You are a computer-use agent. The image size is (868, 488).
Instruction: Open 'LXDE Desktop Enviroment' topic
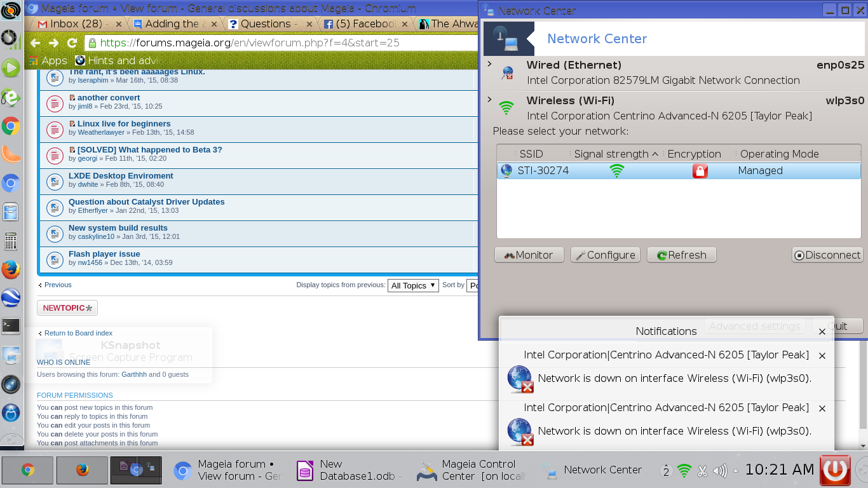tap(121, 176)
